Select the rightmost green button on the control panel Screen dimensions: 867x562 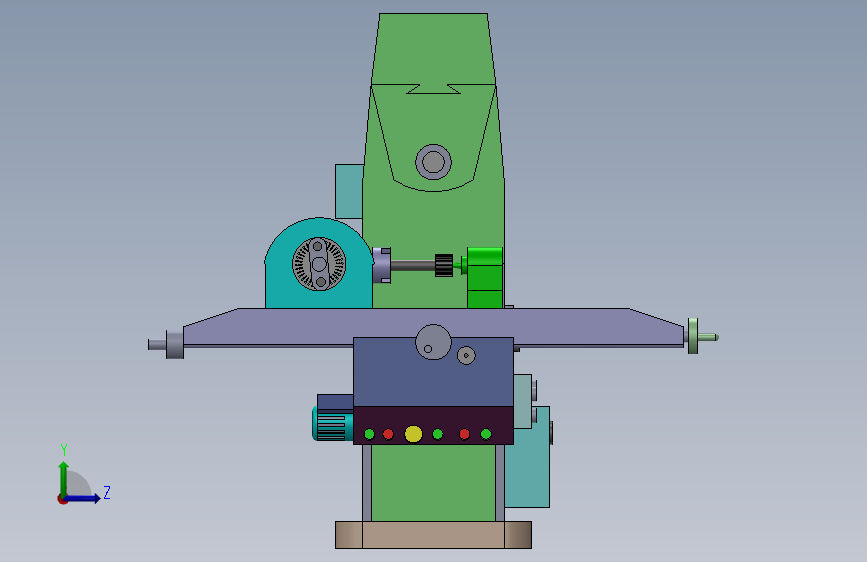pyautogui.click(x=486, y=434)
